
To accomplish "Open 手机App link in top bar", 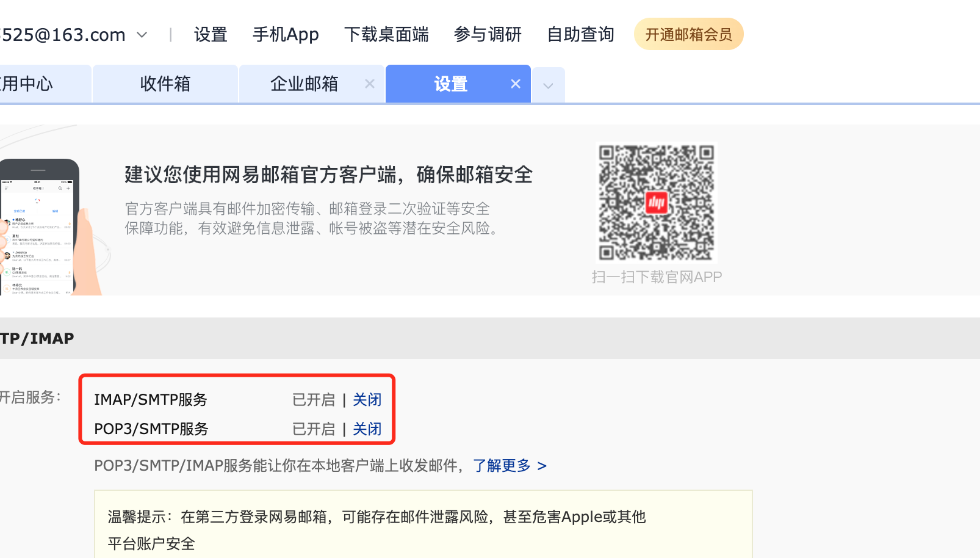I will point(286,35).
